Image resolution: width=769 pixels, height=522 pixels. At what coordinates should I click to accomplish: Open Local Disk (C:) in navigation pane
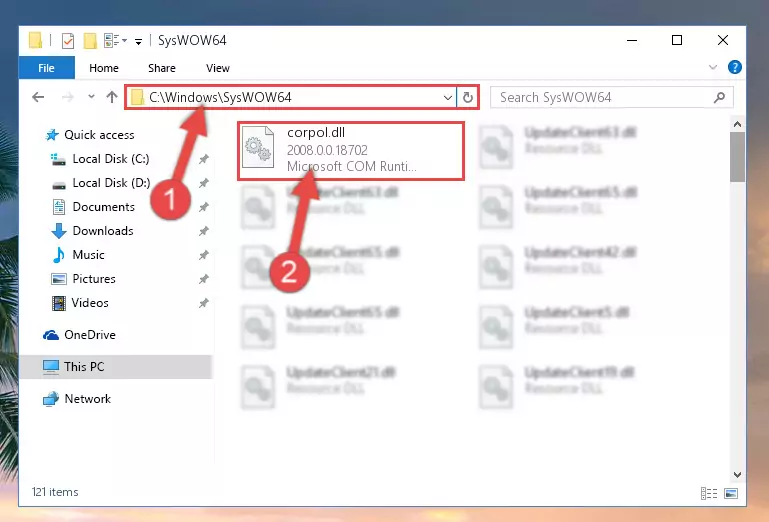coord(111,159)
